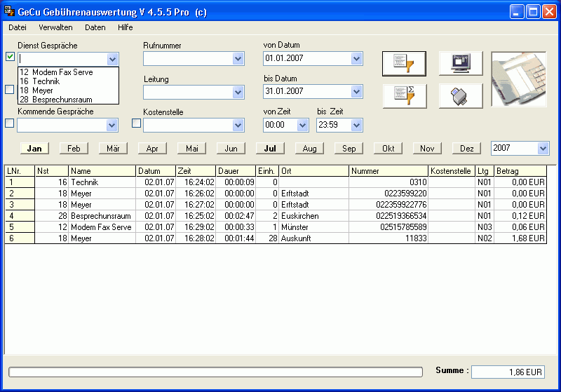Viewport: 561px width, 392px height.
Task: Click the '1,68 EUR' amount cell
Action: click(x=520, y=238)
